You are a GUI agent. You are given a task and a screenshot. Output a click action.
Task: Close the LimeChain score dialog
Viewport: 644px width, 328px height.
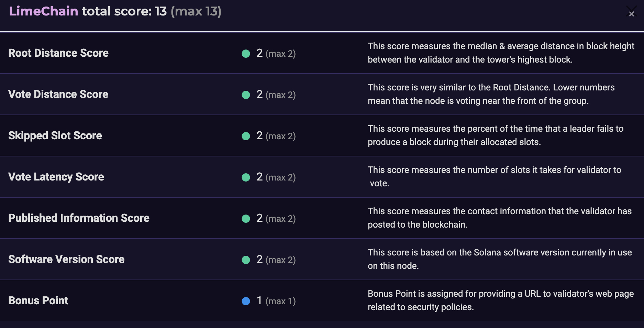pyautogui.click(x=631, y=14)
